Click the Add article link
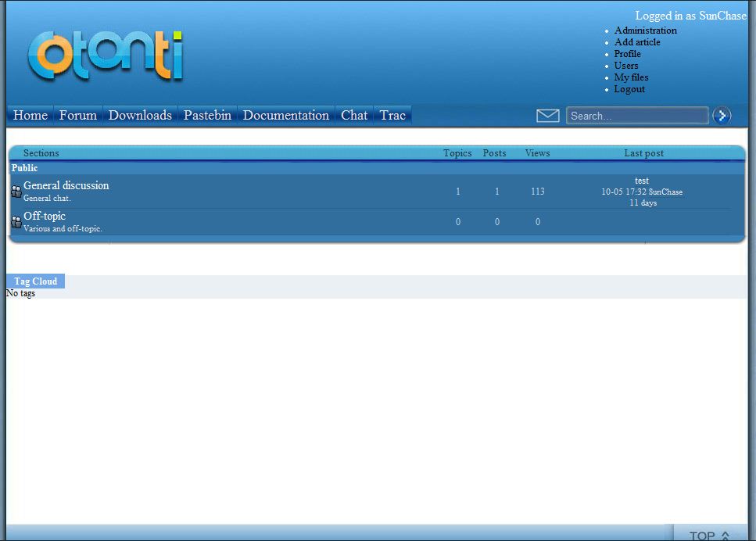 [x=637, y=42]
